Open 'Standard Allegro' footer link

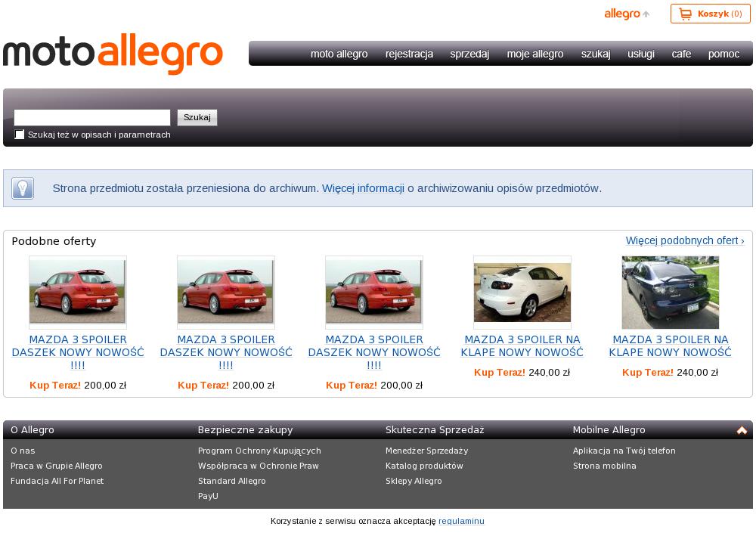tap(231, 481)
